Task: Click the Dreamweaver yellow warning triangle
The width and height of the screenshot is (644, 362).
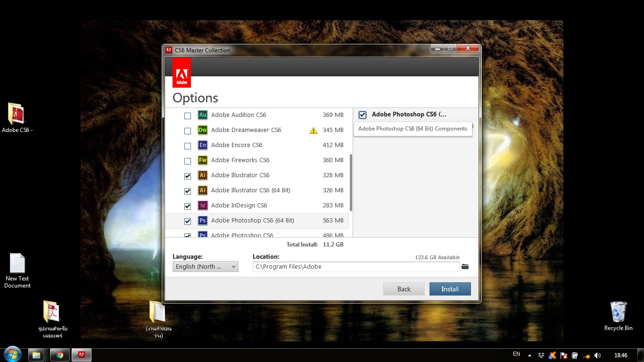Action: [x=314, y=131]
